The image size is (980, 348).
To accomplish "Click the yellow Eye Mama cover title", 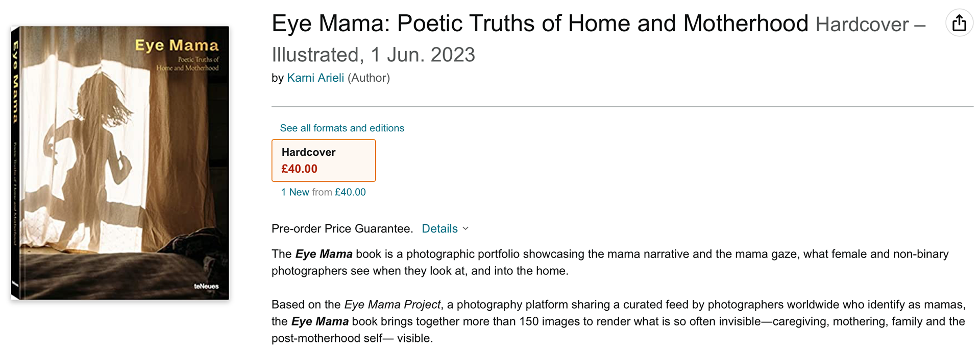I will (x=177, y=45).
